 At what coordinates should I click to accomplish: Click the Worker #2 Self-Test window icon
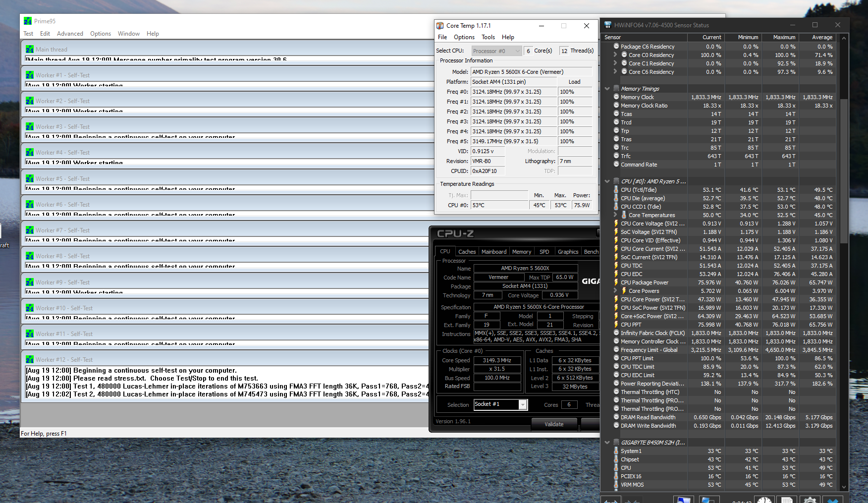click(30, 101)
